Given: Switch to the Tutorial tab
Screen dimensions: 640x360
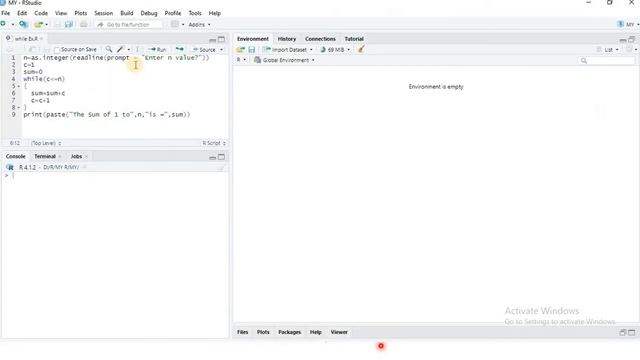Looking at the screenshot, I should pyautogui.click(x=354, y=39).
